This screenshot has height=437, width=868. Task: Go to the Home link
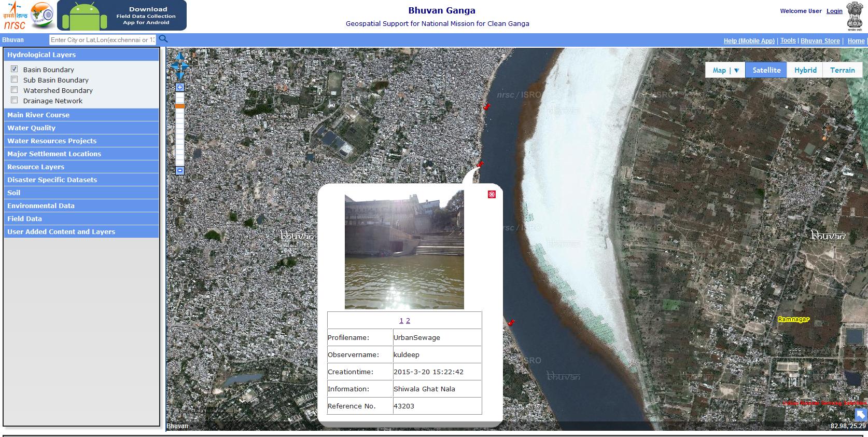point(856,41)
